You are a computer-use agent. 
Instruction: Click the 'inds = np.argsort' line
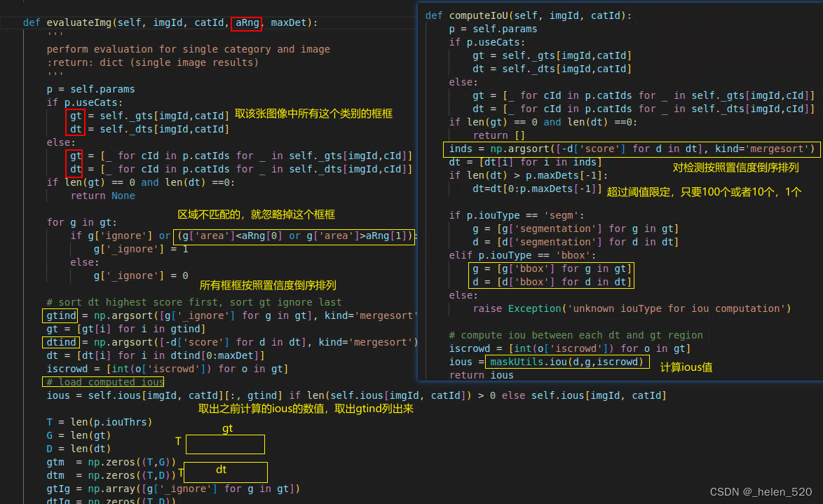pos(632,149)
